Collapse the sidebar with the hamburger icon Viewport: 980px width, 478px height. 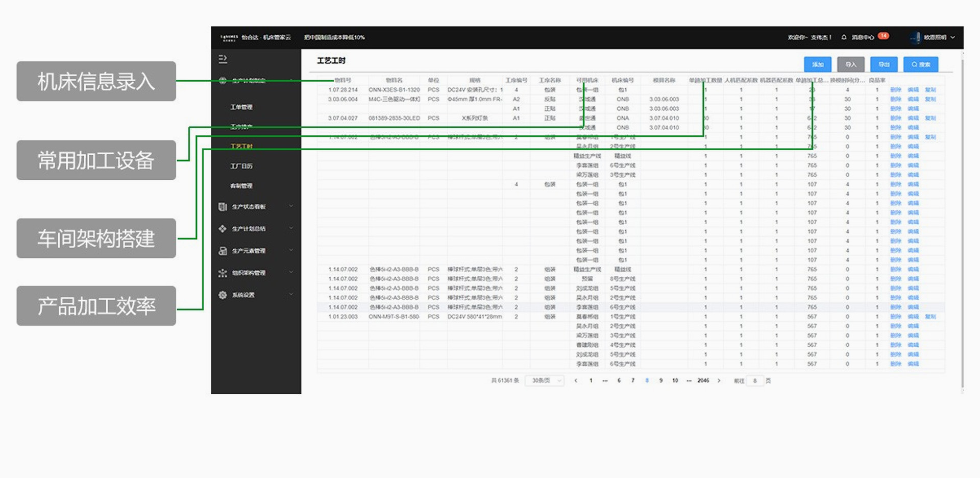pos(223,59)
